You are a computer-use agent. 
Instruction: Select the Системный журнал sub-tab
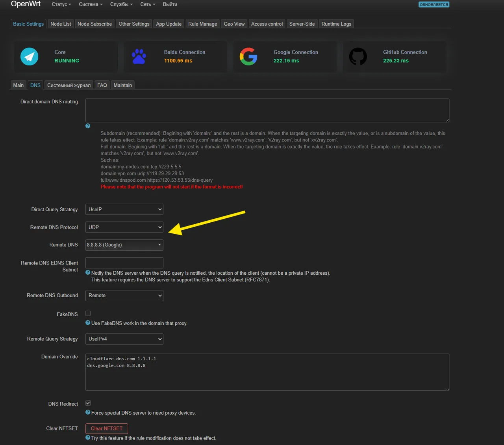point(69,85)
